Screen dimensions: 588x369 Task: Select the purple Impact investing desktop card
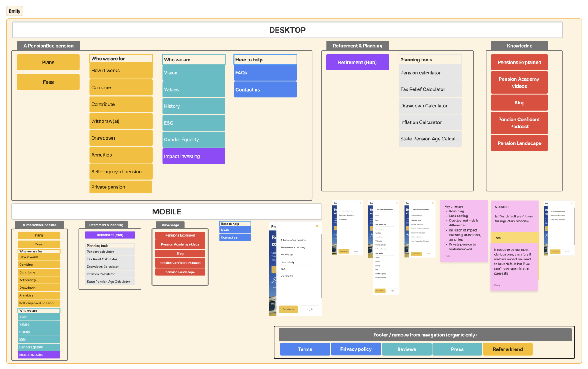194,156
